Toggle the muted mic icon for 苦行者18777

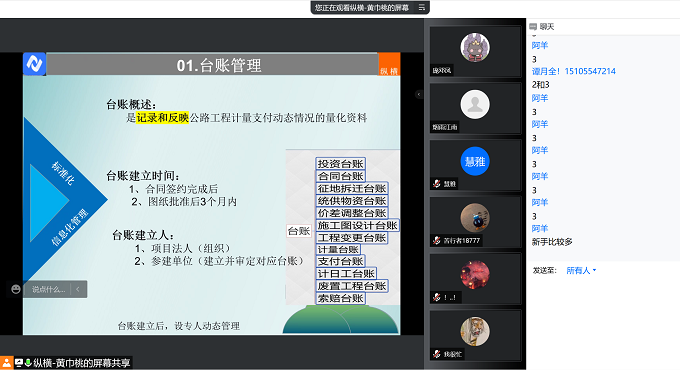(x=437, y=240)
